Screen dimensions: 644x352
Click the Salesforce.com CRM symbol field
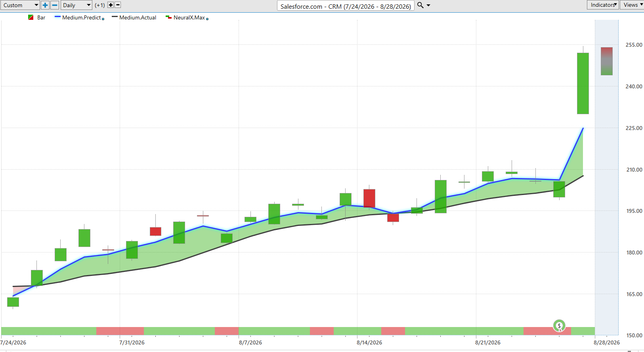point(346,6)
